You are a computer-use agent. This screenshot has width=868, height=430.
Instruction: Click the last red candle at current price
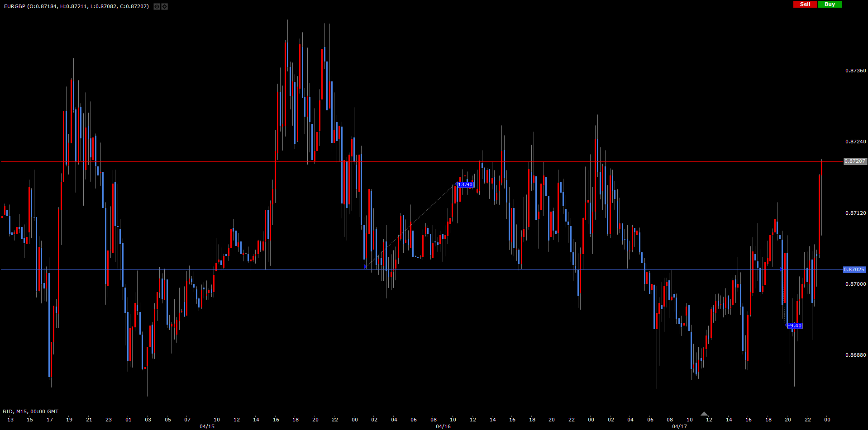click(821, 168)
